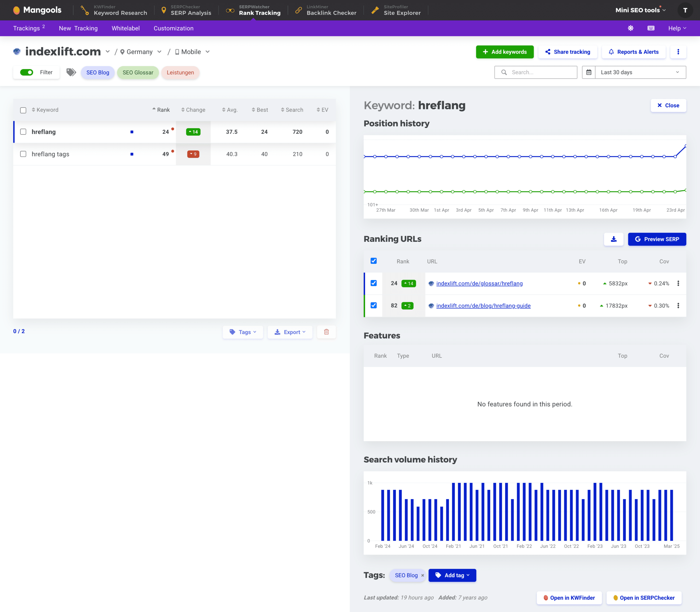
Task: Open SERPWatcher Rank Tracking tool
Action: coord(253,10)
